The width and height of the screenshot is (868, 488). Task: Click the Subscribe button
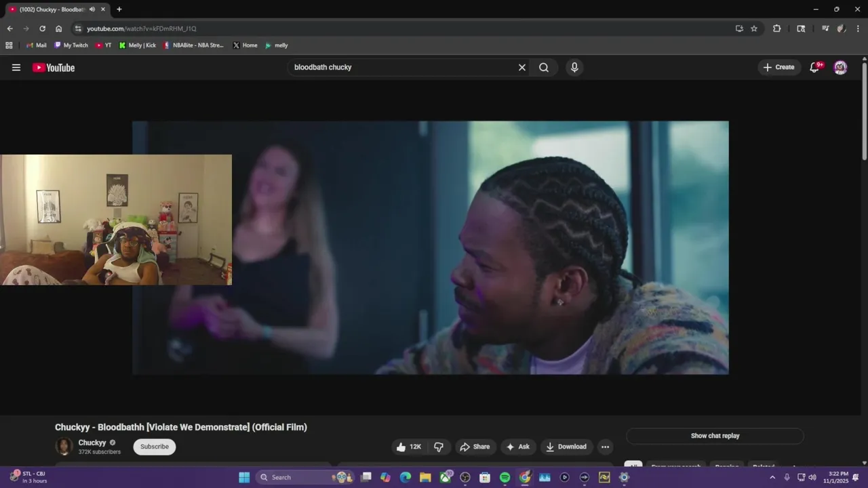155,447
